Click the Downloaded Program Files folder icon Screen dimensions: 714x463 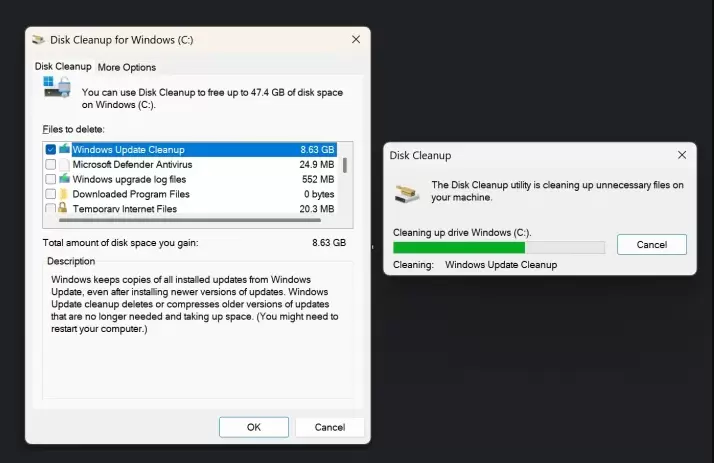pyautogui.click(x=64, y=194)
